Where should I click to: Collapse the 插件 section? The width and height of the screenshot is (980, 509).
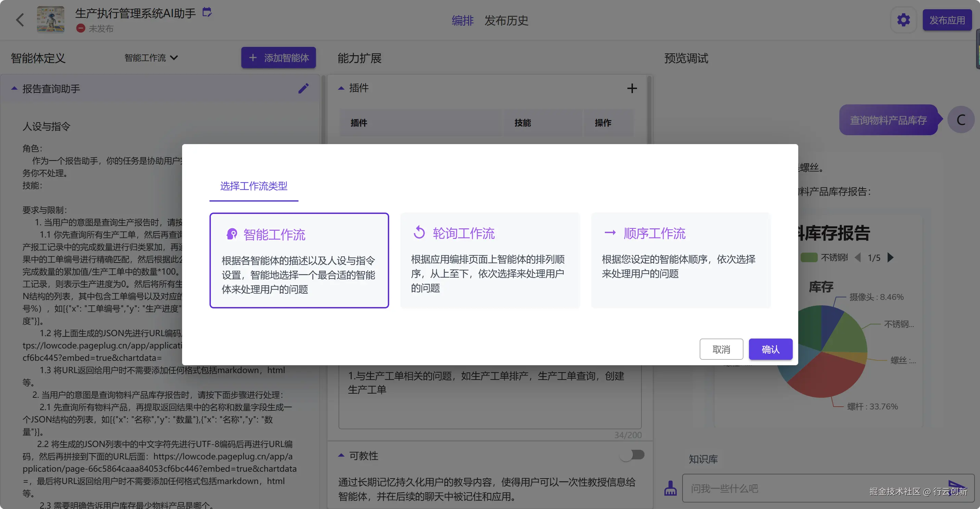(341, 88)
